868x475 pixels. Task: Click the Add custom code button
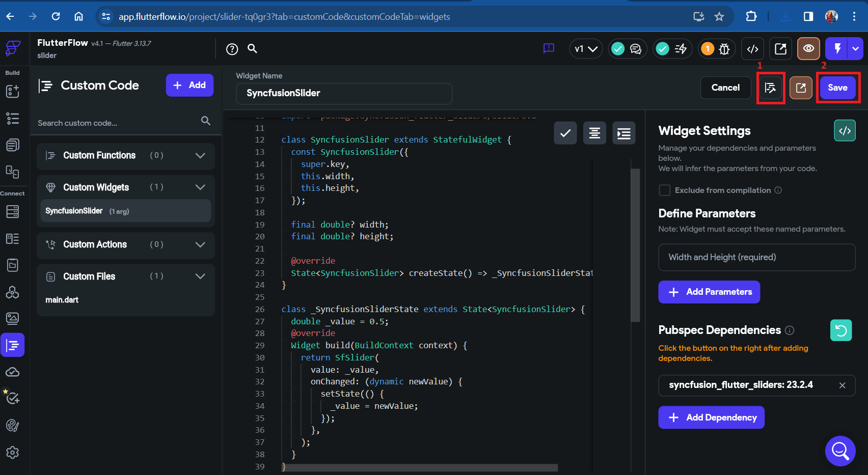[x=189, y=85]
